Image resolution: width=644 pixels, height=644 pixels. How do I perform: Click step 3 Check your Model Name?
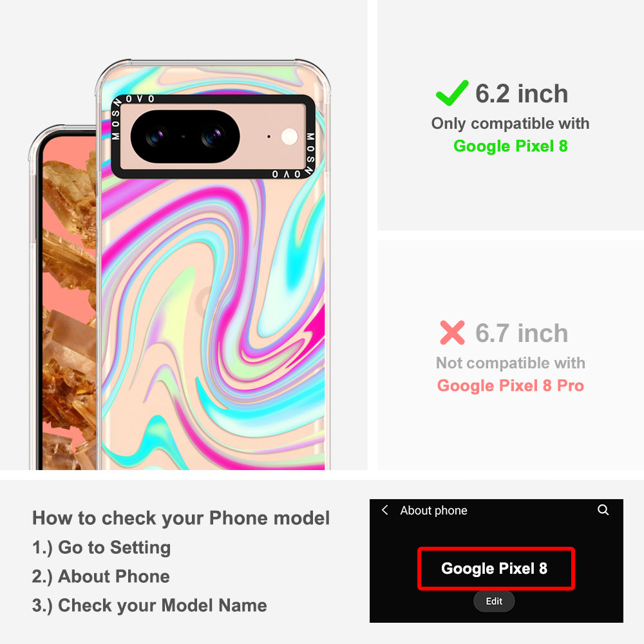[x=149, y=606]
